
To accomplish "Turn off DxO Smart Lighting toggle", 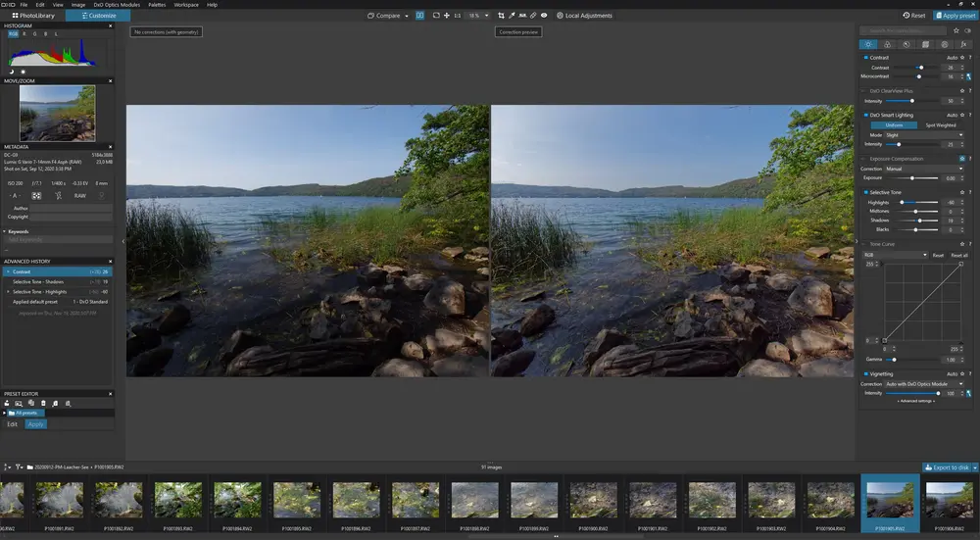I will [866, 115].
